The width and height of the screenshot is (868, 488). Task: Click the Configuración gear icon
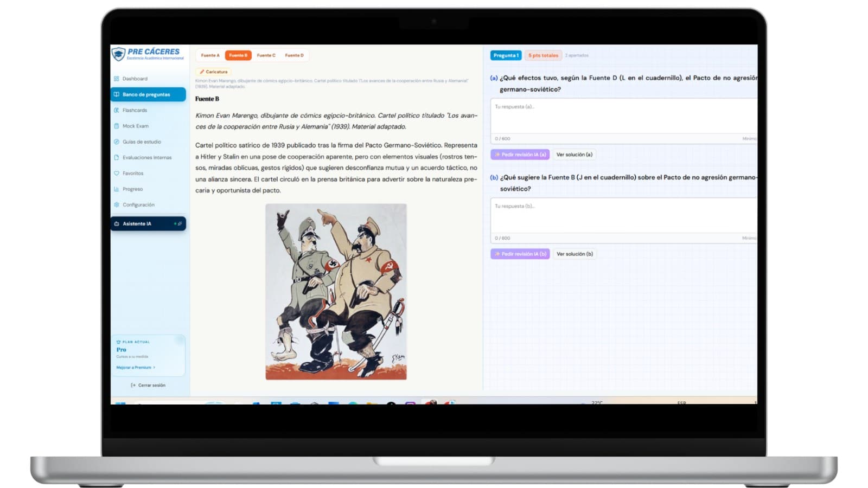[117, 204]
